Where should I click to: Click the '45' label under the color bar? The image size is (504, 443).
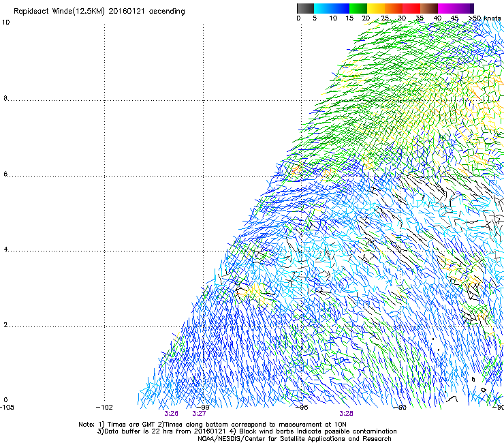click(x=454, y=18)
